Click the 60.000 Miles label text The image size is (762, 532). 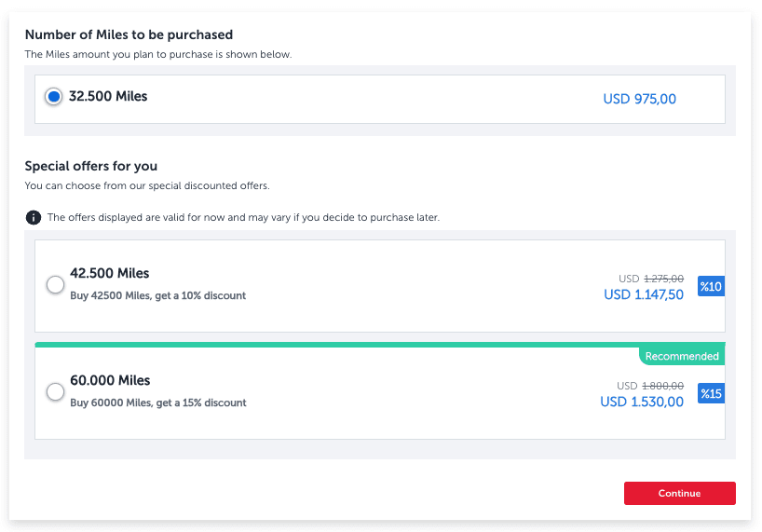point(109,380)
